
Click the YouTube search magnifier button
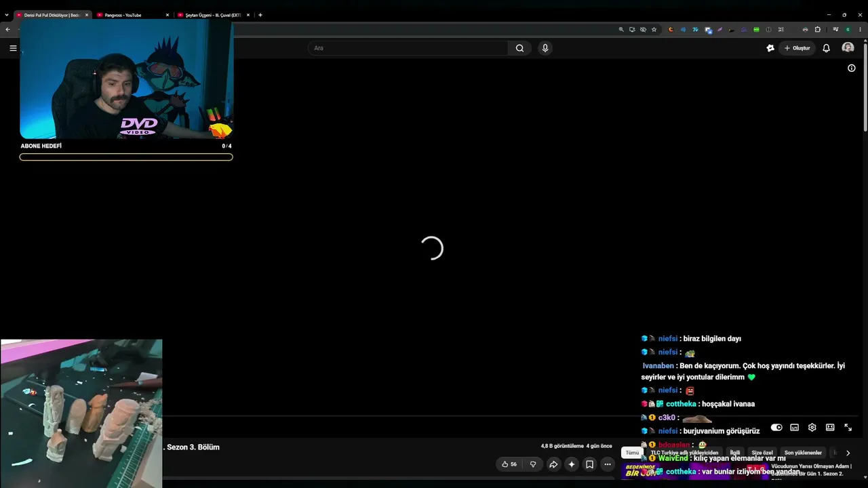coord(519,48)
